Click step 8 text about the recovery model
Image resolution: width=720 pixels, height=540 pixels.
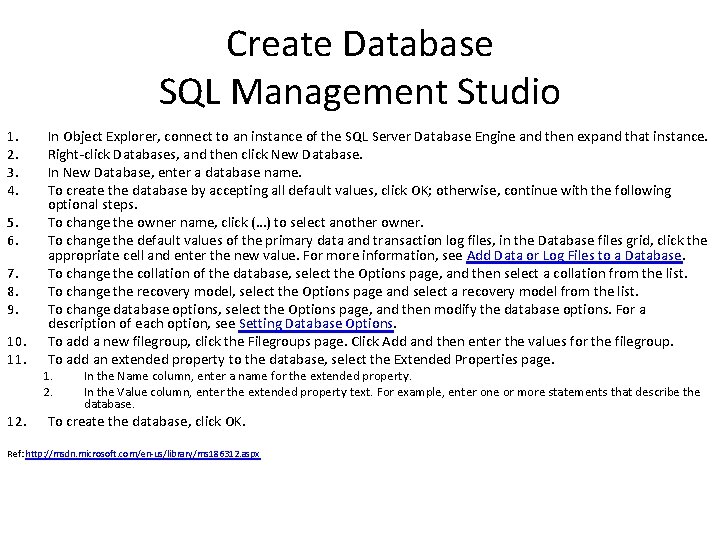click(x=343, y=292)
